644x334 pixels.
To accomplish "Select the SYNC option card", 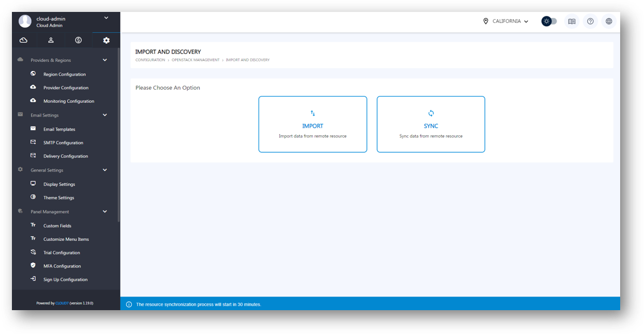I will [430, 124].
